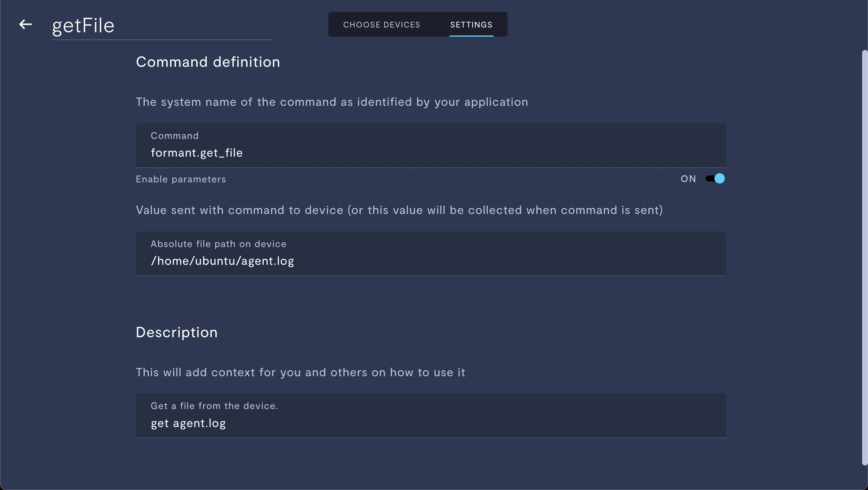The image size is (868, 490).
Task: Click the getFile title text
Action: click(83, 25)
